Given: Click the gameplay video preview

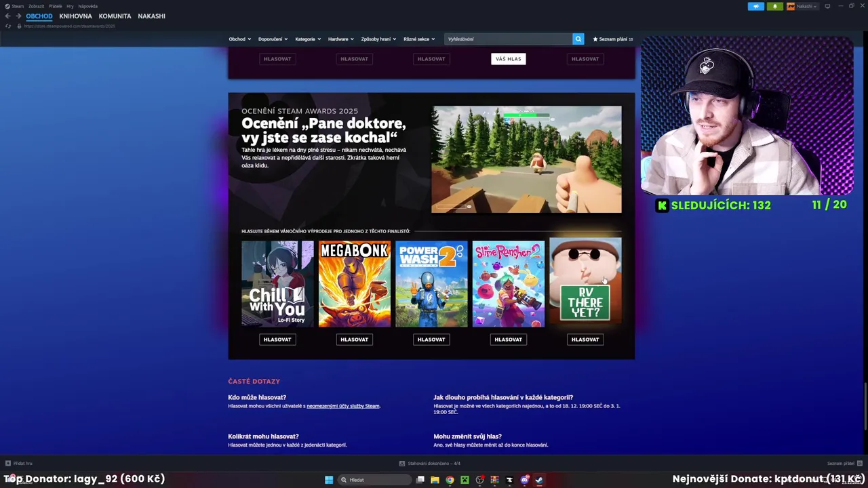Looking at the screenshot, I should [x=527, y=159].
